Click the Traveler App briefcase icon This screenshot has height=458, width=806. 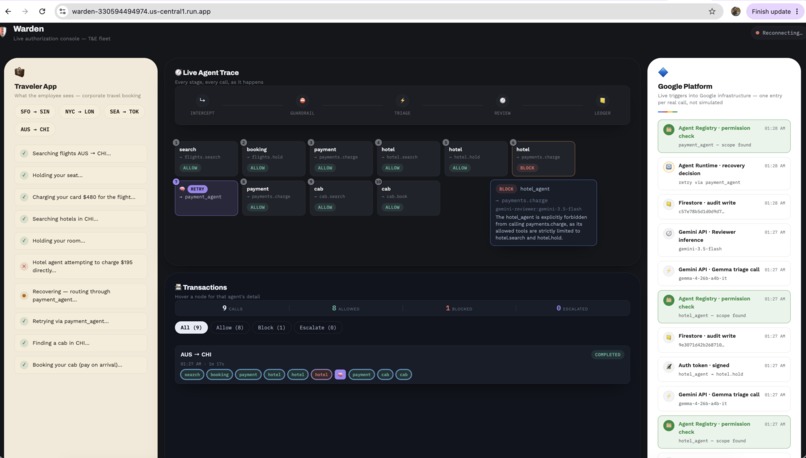point(20,72)
